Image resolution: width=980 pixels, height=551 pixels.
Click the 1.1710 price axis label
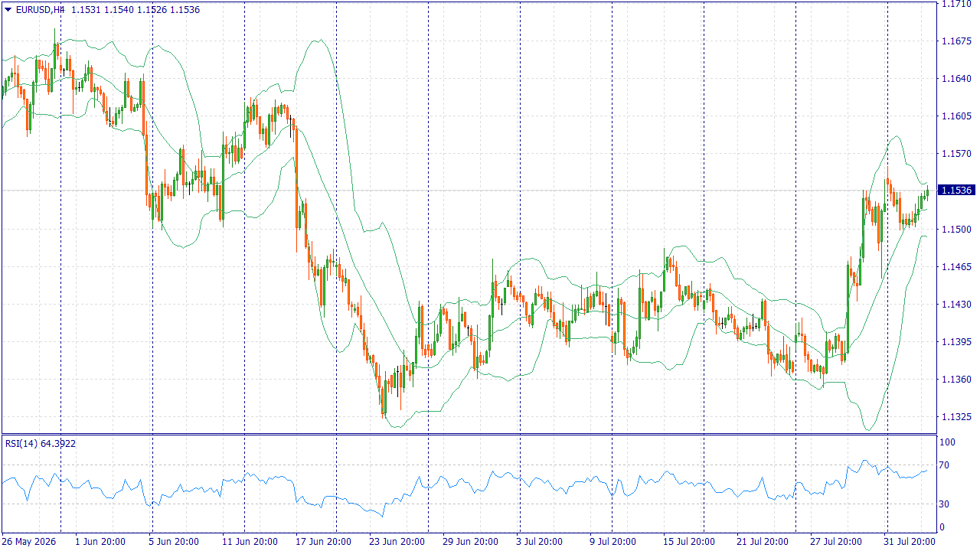click(956, 5)
